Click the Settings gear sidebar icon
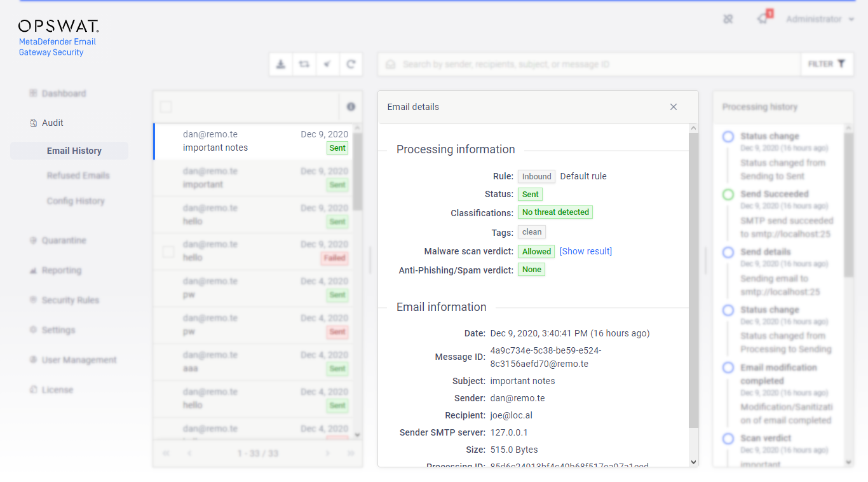 click(x=33, y=330)
